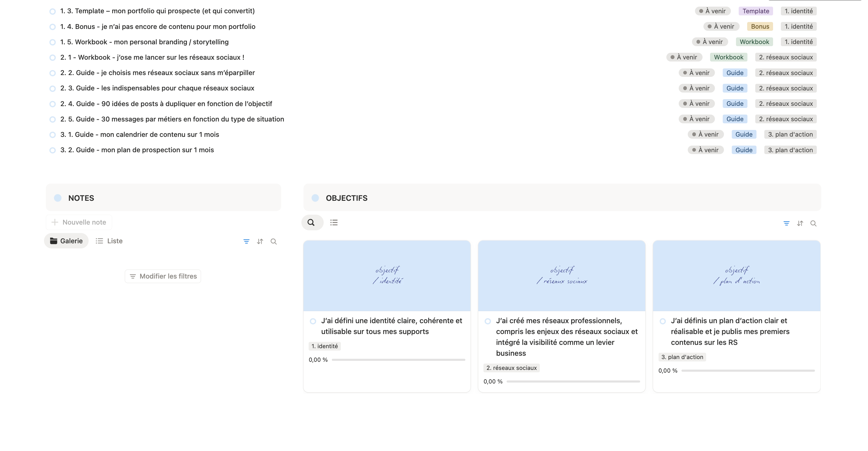The height and width of the screenshot is (451, 868).
Task: Switch to OBJECTIFS list view icon
Action: point(334,222)
